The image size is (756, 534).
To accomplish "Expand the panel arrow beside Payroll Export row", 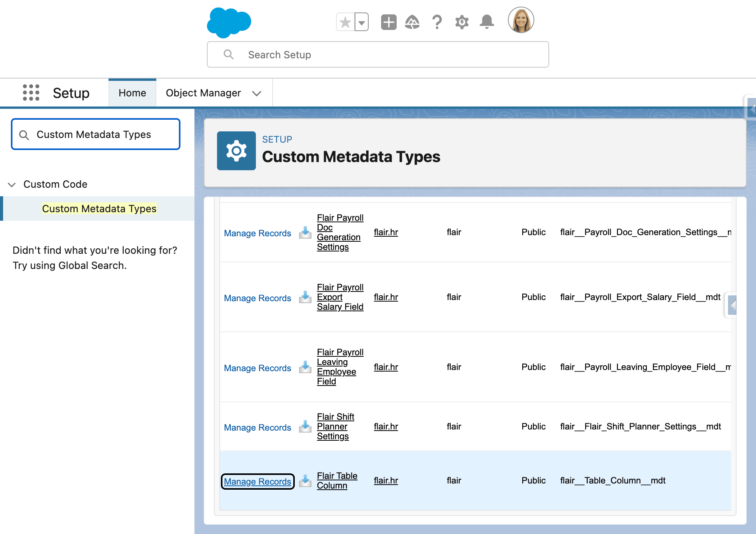I will tap(732, 305).
